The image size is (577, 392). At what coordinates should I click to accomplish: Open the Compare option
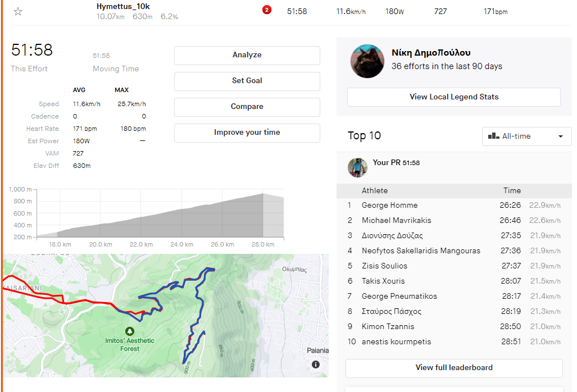point(247,107)
